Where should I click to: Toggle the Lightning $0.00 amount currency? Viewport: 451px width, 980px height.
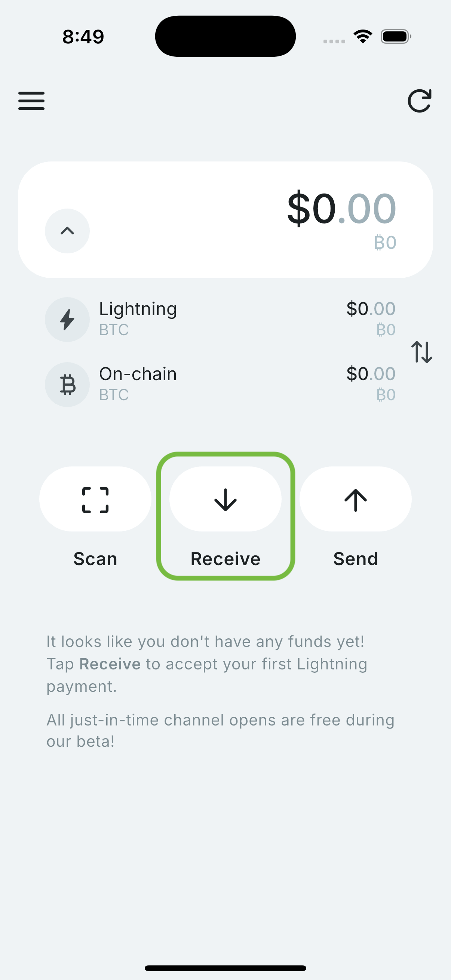click(x=371, y=309)
